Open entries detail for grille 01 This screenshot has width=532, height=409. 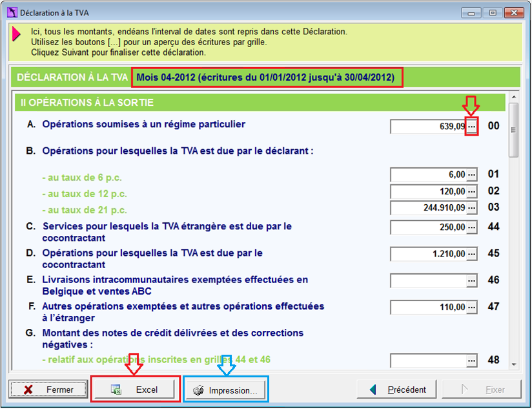coord(471,175)
